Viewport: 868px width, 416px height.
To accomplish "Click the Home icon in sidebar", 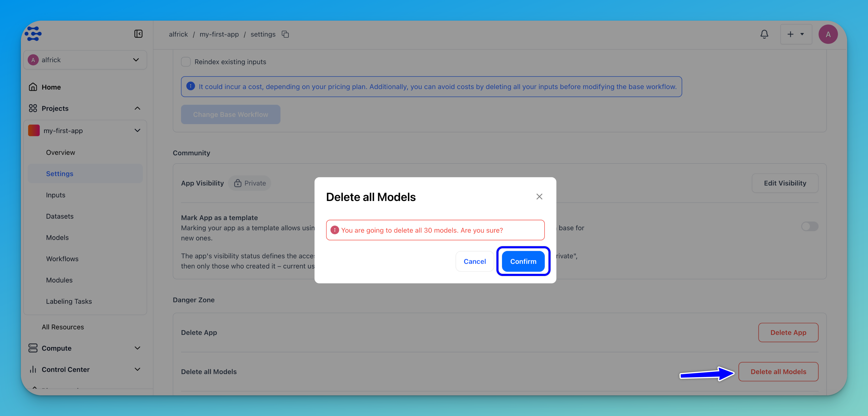I will [33, 87].
